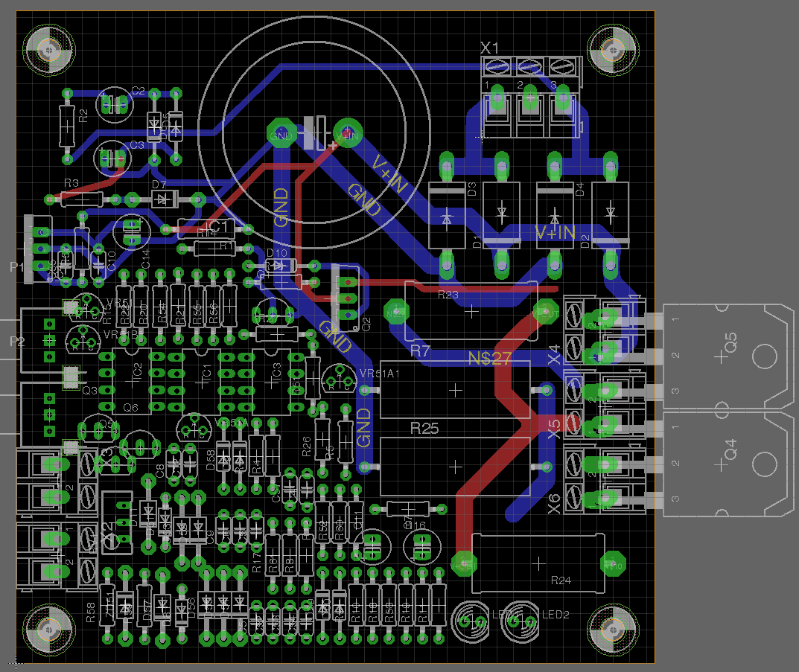Click the LED1 component symbol

[x=470, y=621]
